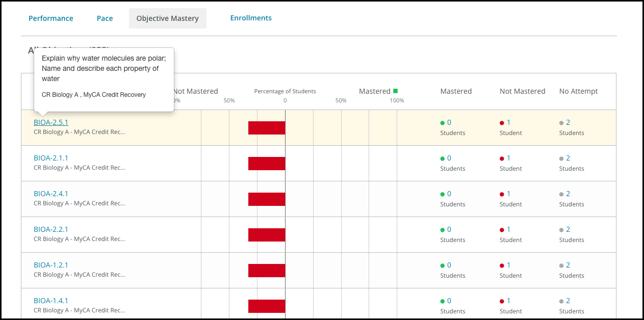This screenshot has width=644, height=320.
Task: Click Mastered count 0 for BIOA-2.5.1
Action: (449, 122)
